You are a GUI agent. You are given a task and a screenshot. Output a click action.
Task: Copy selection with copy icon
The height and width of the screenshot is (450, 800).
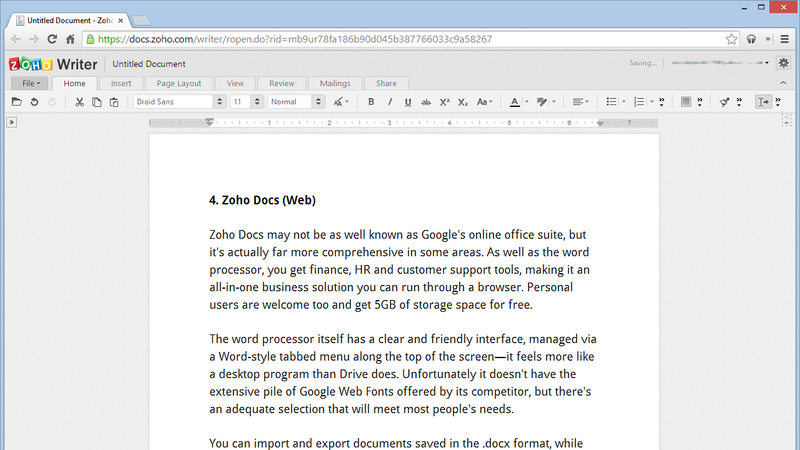coord(96,102)
